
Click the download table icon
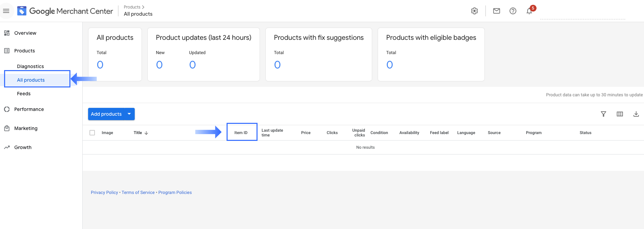tap(636, 114)
